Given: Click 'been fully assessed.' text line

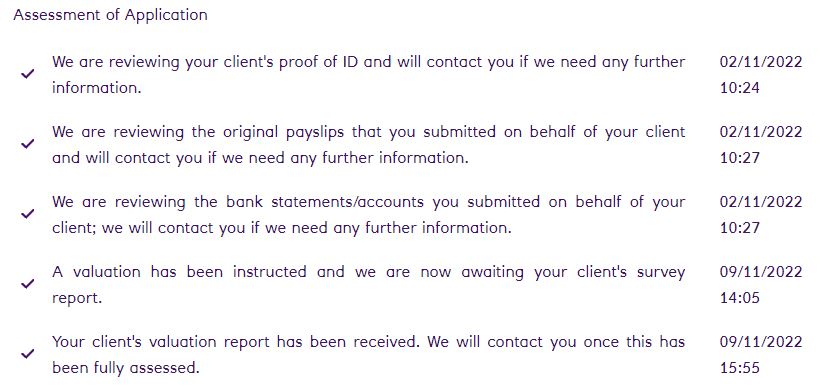Looking at the screenshot, I should (x=126, y=368).
